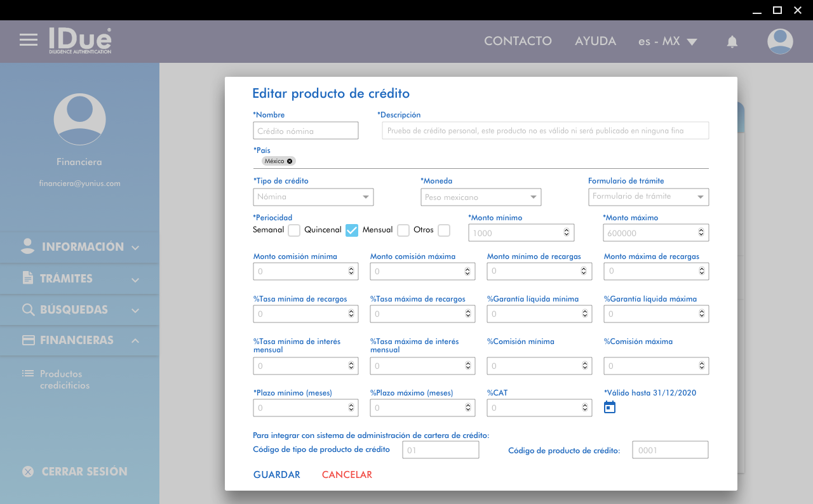
Task: Open the hamburger menu icon
Action: pyautogui.click(x=29, y=40)
